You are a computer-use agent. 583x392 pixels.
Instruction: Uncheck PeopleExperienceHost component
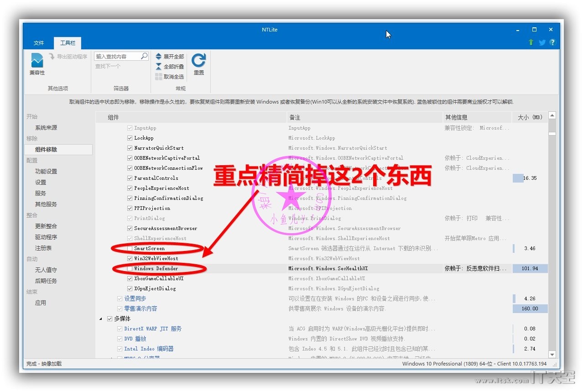[x=130, y=188]
